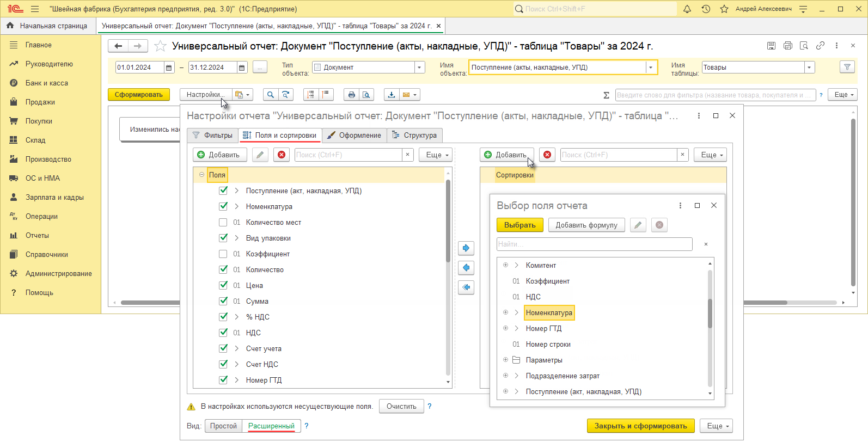
Task: Uncheck the Сумма checkbox
Action: (x=223, y=301)
